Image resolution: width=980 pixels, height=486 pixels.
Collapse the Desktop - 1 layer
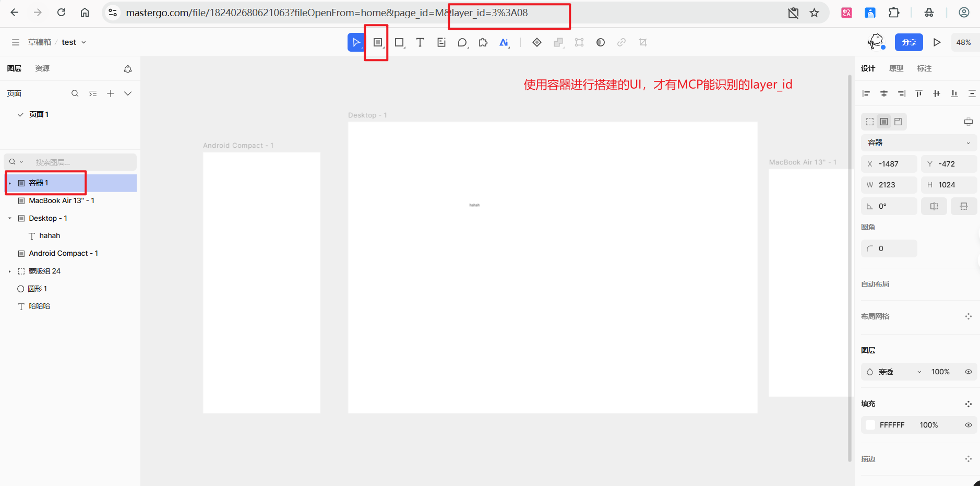pyautogui.click(x=9, y=218)
